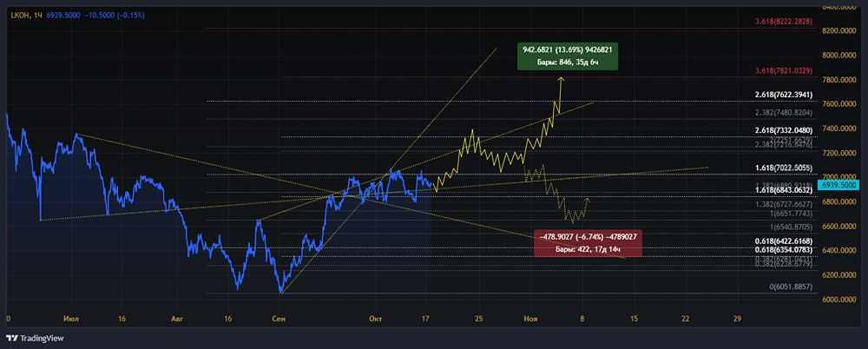Click the Июл label on the time axis

70,319
